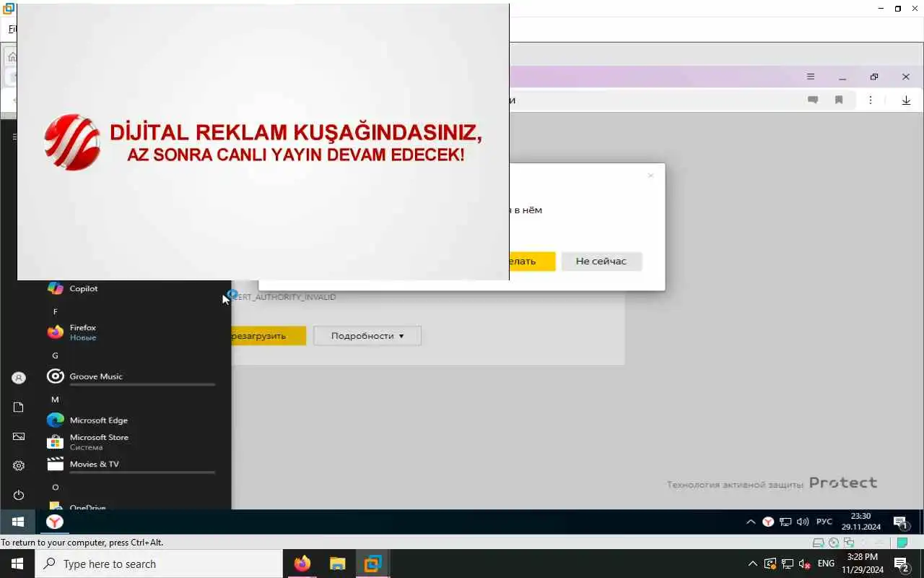This screenshot has width=924, height=578.
Task: Click muted volume icon in host tray
Action: tap(804, 564)
